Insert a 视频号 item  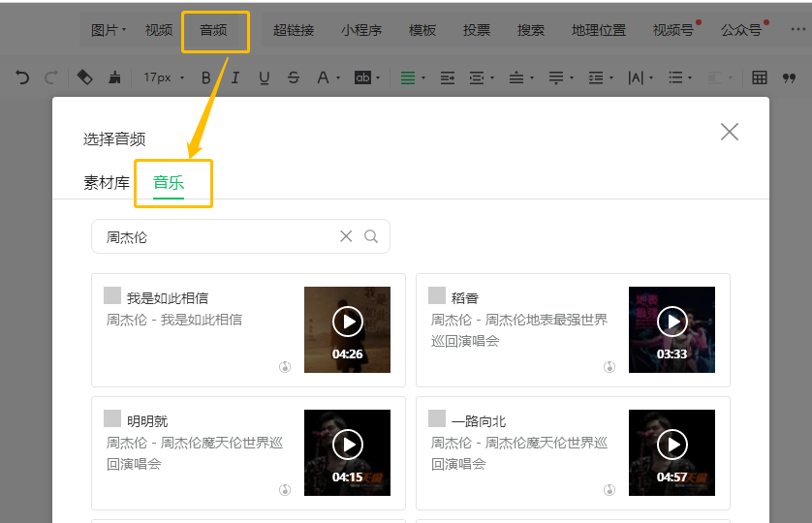coord(673,30)
